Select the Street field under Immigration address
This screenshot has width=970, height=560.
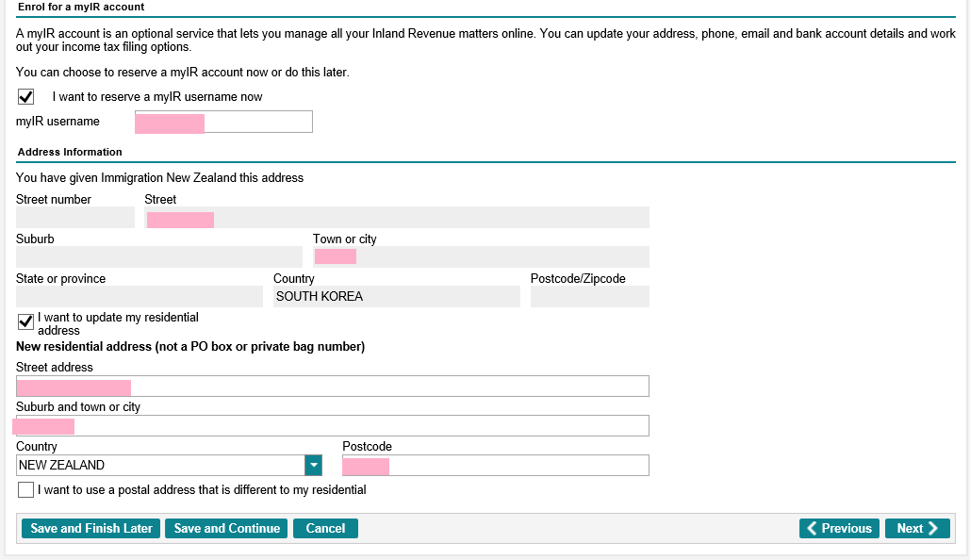[x=396, y=218]
